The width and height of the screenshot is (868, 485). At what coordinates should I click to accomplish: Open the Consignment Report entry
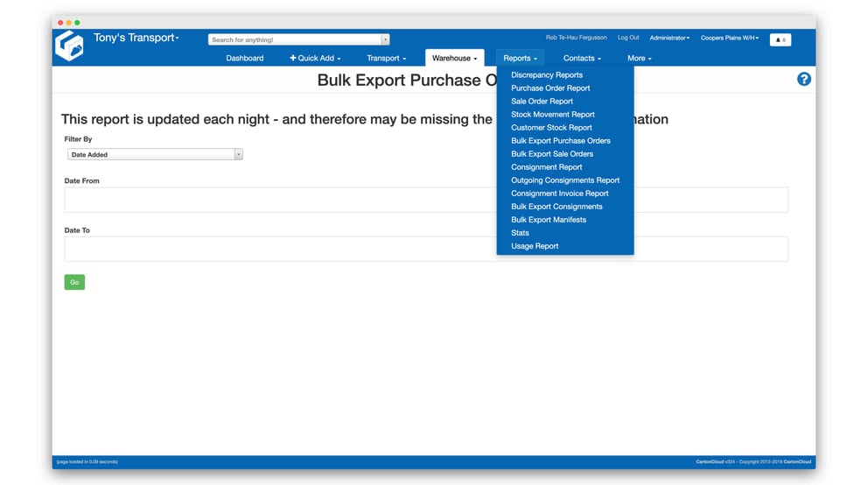(x=546, y=167)
